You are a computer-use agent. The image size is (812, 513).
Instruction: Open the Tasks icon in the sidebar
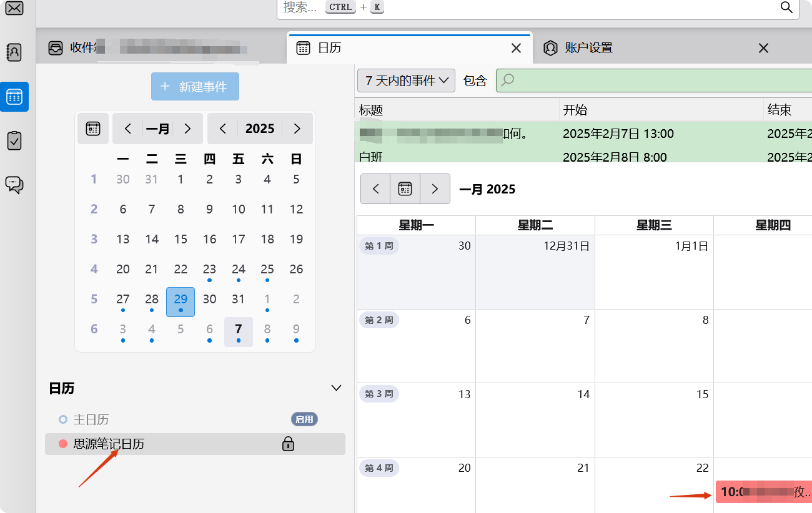14,140
